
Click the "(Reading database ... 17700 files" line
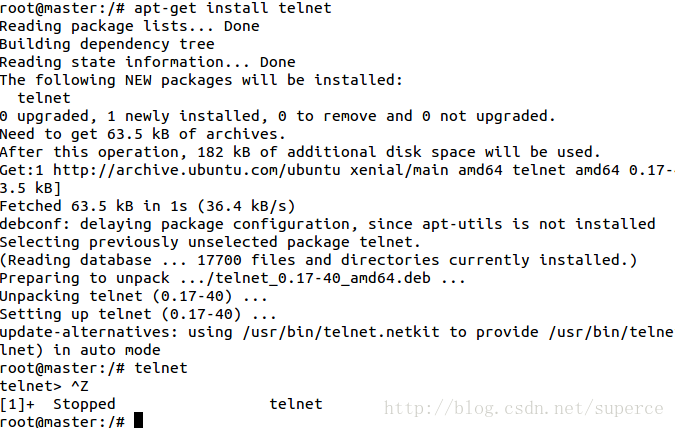pyautogui.click(x=318, y=260)
